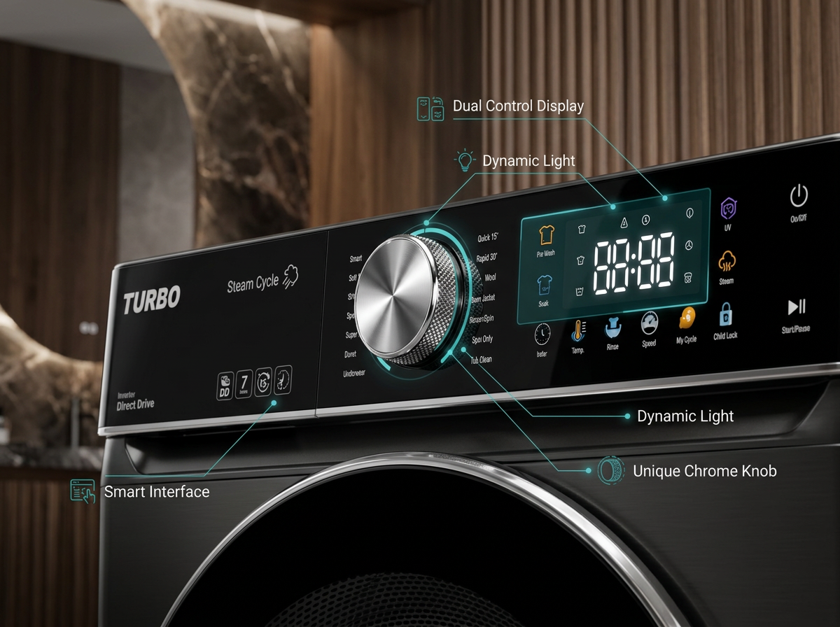
Task: Select the Soak shirt icon
Action: [x=545, y=285]
